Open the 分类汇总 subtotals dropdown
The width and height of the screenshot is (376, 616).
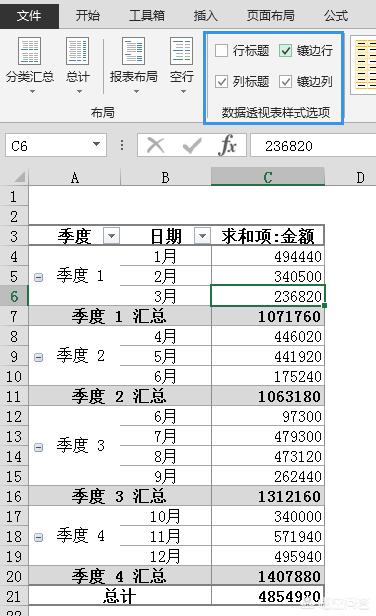[x=30, y=66]
